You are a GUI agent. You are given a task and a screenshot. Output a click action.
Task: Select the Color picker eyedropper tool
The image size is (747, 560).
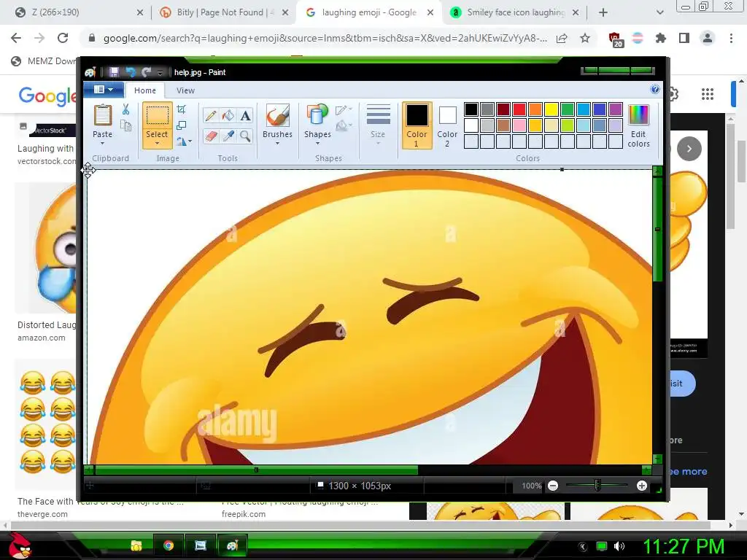tap(228, 136)
